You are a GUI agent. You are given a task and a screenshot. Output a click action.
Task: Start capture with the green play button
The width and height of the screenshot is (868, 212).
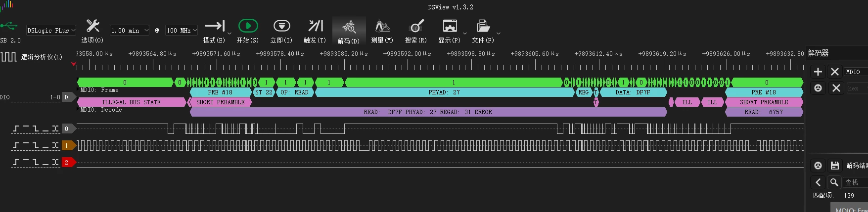click(248, 26)
